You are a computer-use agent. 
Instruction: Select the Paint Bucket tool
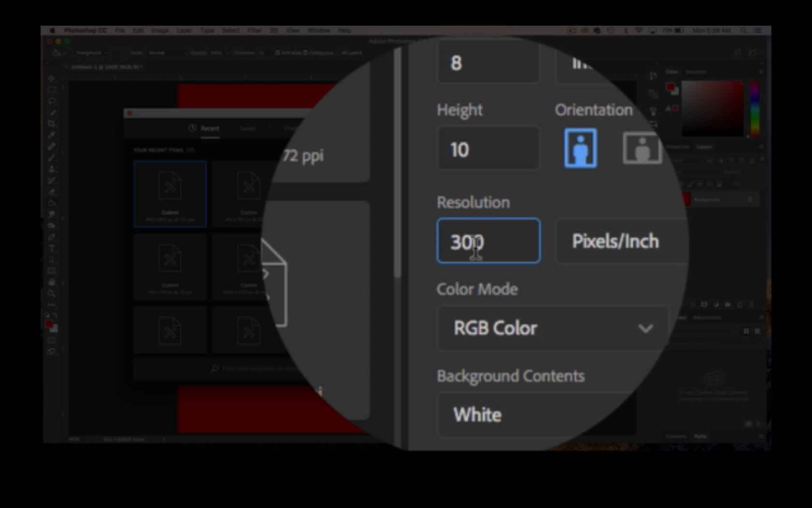coord(51,203)
